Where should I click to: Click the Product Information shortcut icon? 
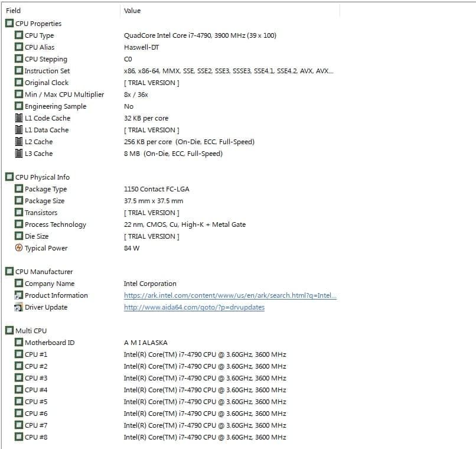point(19,295)
